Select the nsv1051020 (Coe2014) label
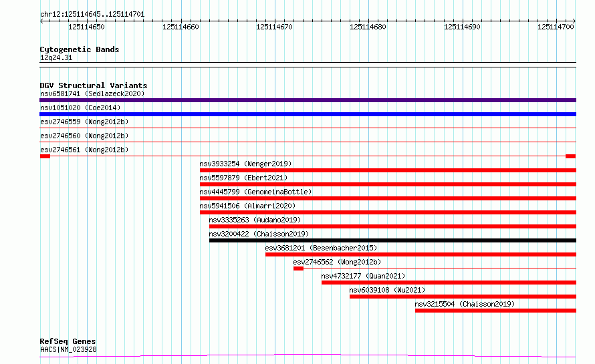595x364 pixels. pyautogui.click(x=80, y=108)
